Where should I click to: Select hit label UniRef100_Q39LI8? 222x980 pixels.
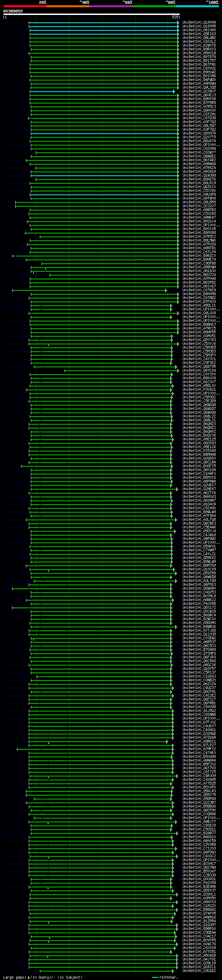pos(199,963)
